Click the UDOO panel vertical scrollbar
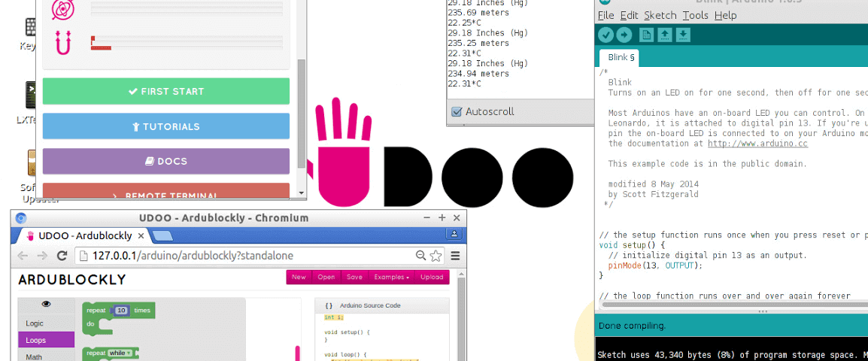Screen dimensions: 868x361 tap(301, 112)
